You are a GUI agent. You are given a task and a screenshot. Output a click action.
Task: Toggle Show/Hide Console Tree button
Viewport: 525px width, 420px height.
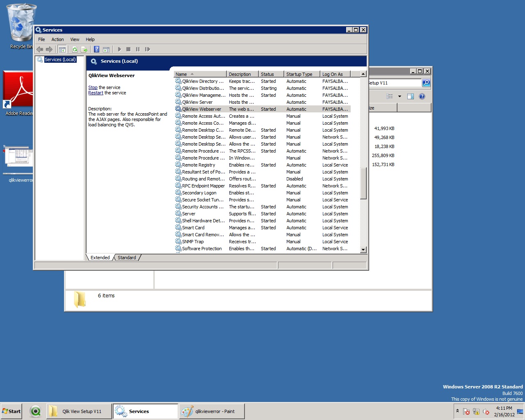pyautogui.click(x=62, y=49)
